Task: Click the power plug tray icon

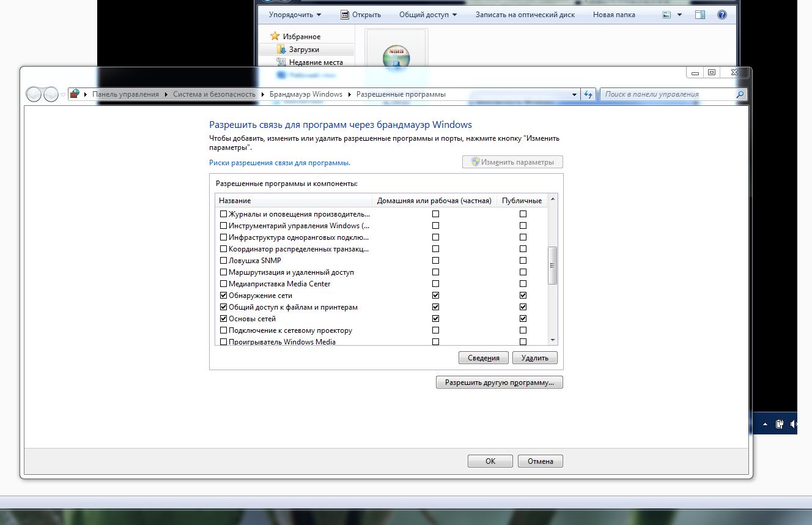Action: coord(780,423)
